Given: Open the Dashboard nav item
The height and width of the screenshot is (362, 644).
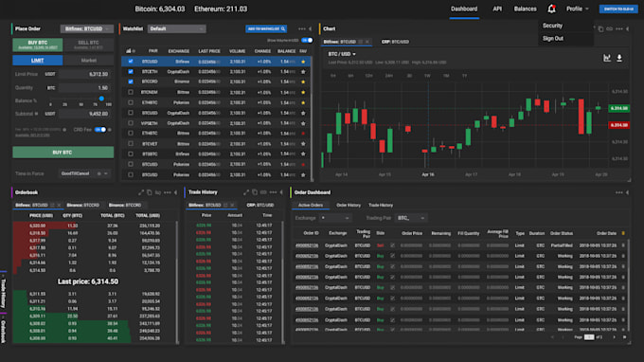Looking at the screenshot, I should [464, 9].
